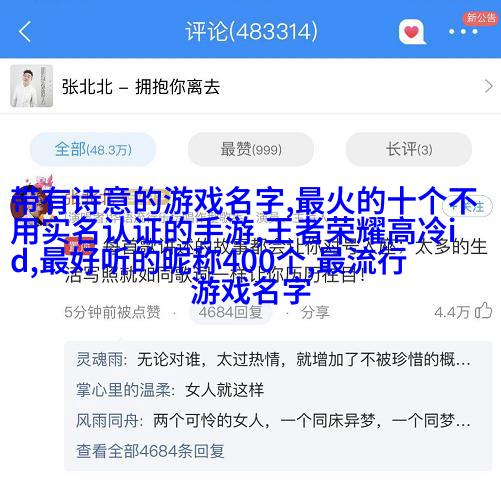The image size is (501, 485).
Task: Toggle the 关注 follow button
Action: pos(468,206)
